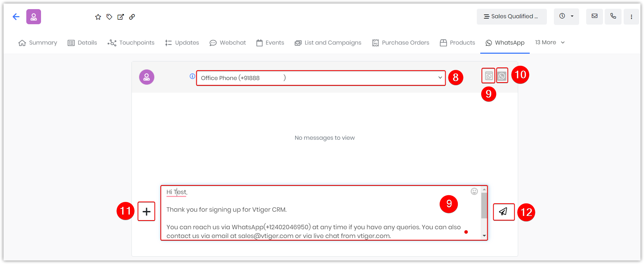644x264 pixels.
Task: Expand the 13 More tabs menu
Action: [550, 42]
